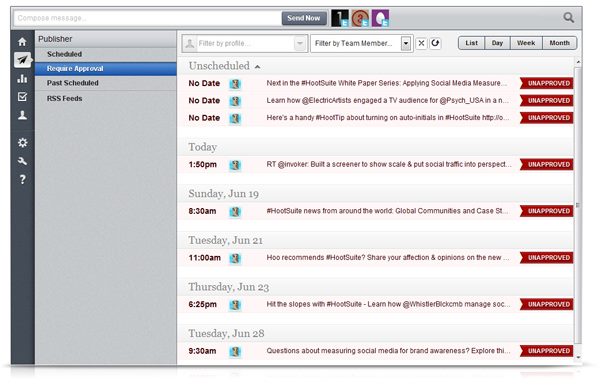Click the search magnifier icon
The height and width of the screenshot is (392, 600).
[x=569, y=18]
